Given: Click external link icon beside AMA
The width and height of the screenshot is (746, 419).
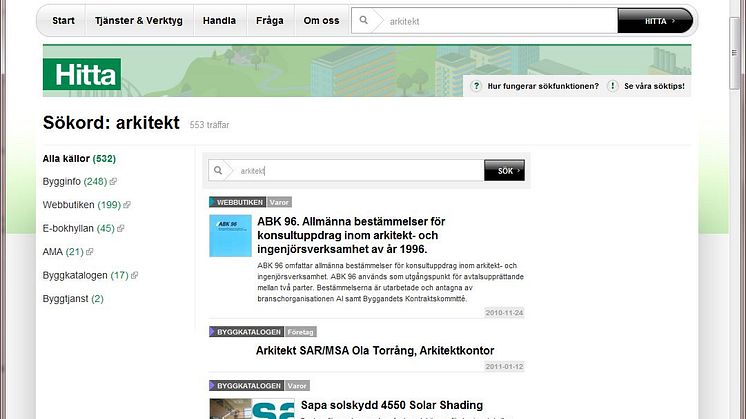Looking at the screenshot, I should tap(89, 252).
